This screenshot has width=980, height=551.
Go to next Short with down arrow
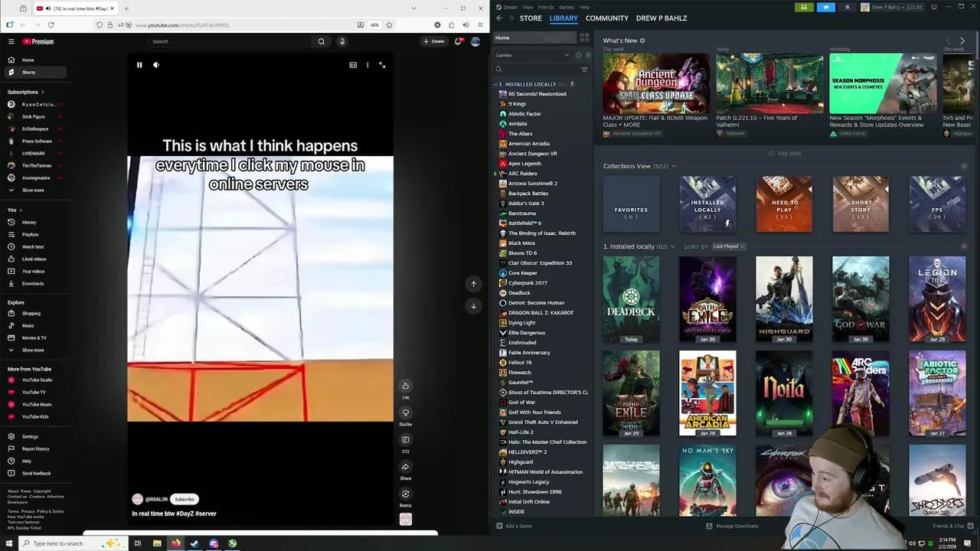[x=473, y=305]
